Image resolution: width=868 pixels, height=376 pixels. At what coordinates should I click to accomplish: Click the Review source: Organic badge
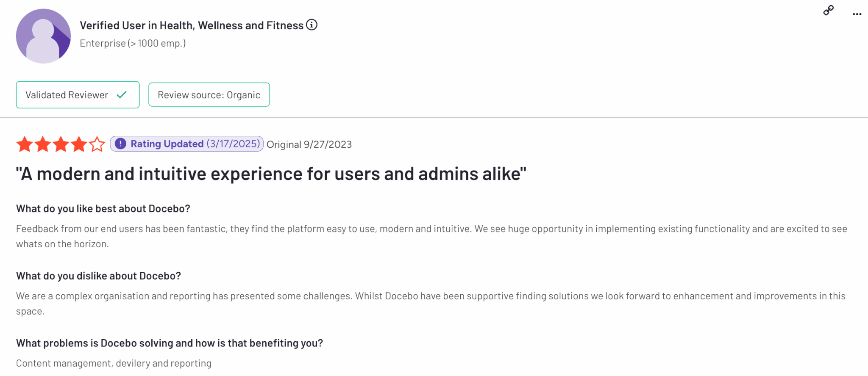pyautogui.click(x=209, y=95)
